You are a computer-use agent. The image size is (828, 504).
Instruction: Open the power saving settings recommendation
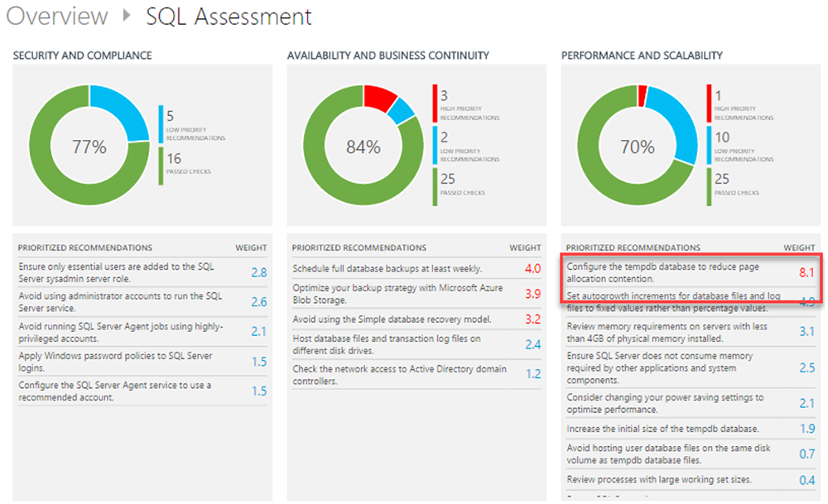point(665,403)
